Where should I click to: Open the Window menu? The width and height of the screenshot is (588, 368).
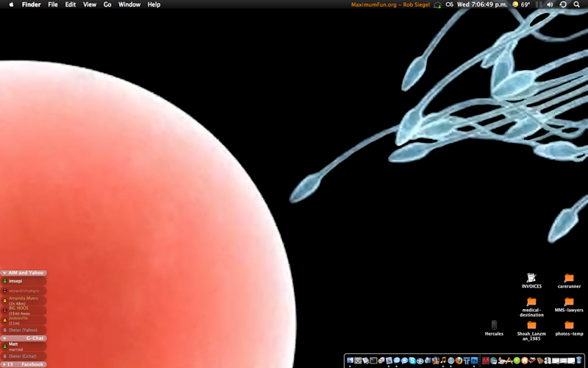(x=129, y=4)
